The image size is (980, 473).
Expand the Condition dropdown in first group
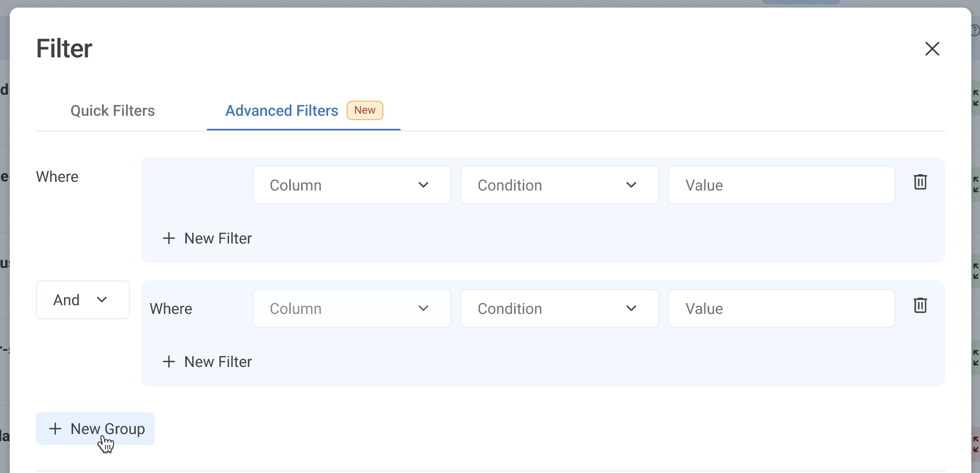pyautogui.click(x=559, y=185)
